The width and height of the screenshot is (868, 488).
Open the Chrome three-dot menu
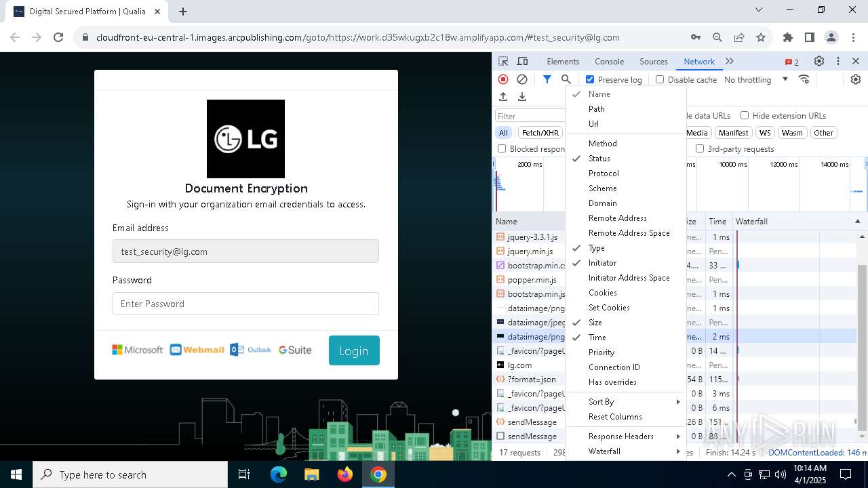[x=852, y=37]
